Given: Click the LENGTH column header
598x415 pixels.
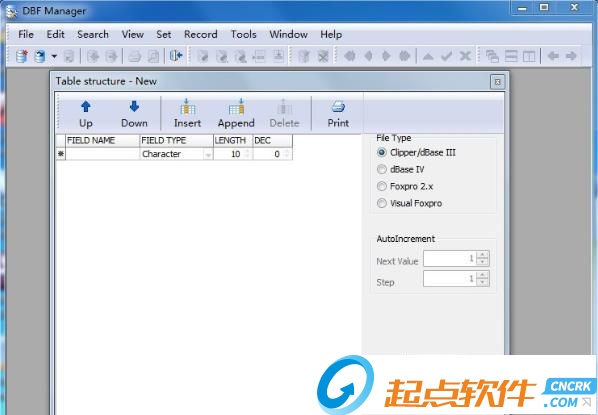Looking at the screenshot, I should (x=233, y=141).
